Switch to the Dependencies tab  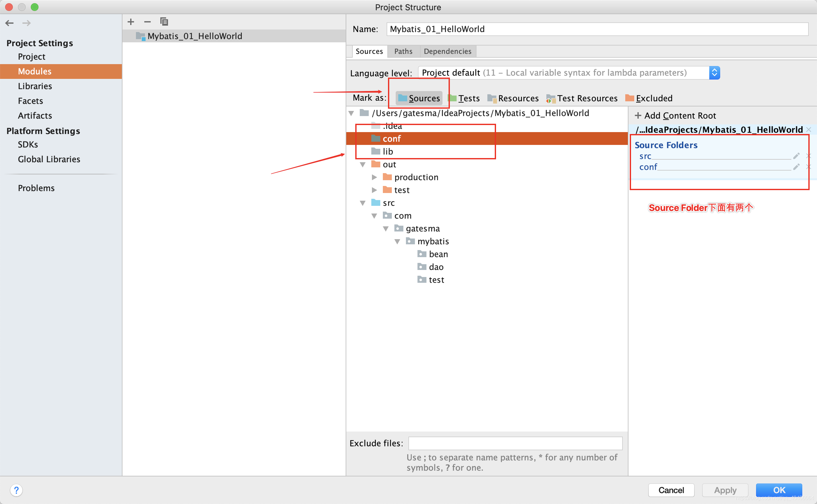(446, 51)
